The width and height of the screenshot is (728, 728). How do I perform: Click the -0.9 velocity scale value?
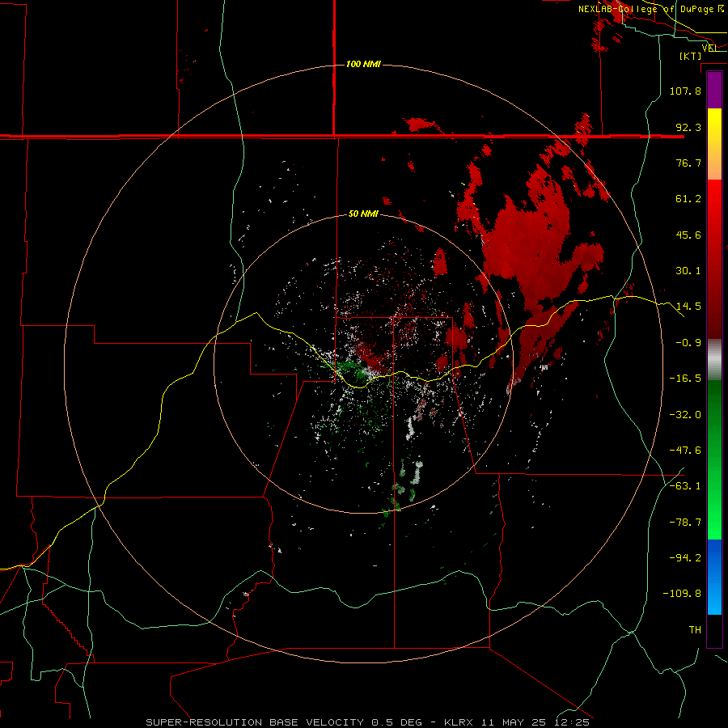pyautogui.click(x=688, y=343)
